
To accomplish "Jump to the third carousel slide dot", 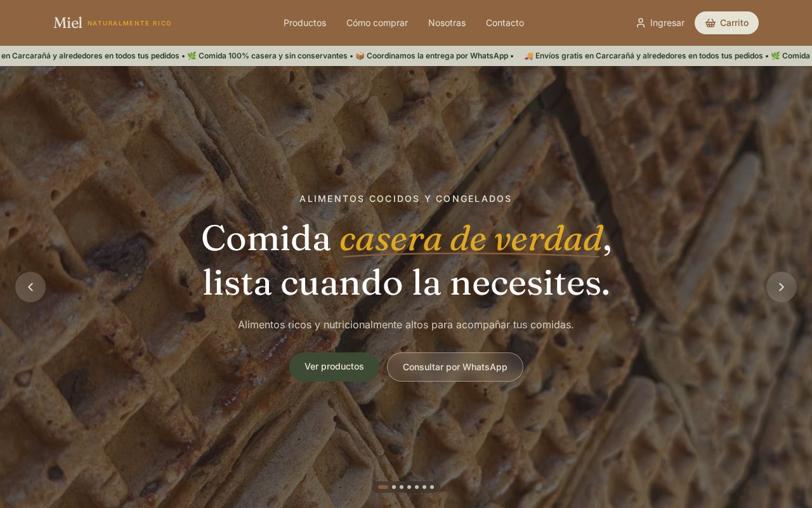I will 402,487.
